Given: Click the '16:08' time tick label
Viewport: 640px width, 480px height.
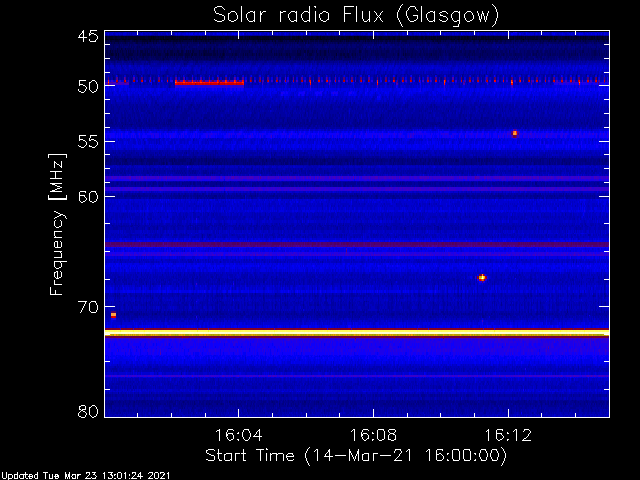Looking at the screenshot, I should coord(373,435).
